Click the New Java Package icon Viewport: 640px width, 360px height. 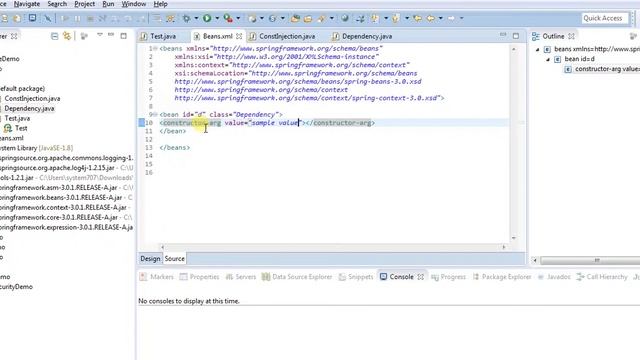click(x=252, y=18)
